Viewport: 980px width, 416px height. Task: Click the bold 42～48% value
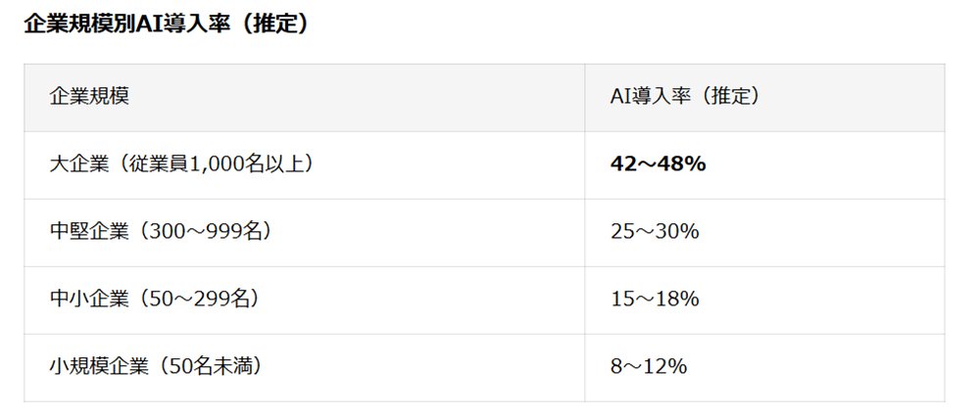(659, 164)
